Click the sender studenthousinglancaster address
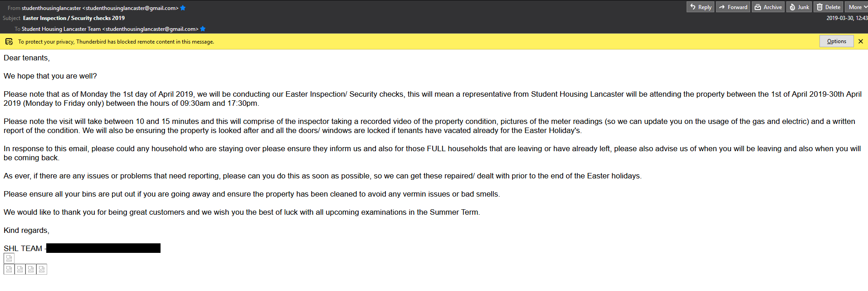The width and height of the screenshot is (868, 291). 100,8
